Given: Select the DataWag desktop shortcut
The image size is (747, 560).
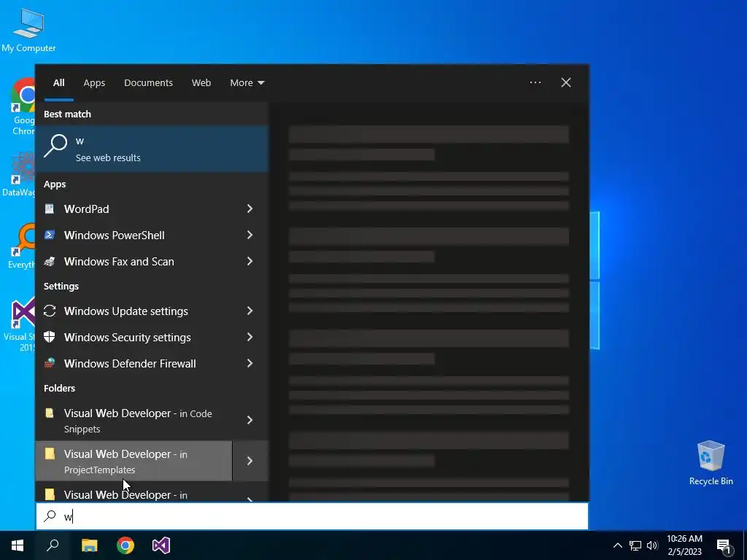Looking at the screenshot, I should click(x=19, y=174).
